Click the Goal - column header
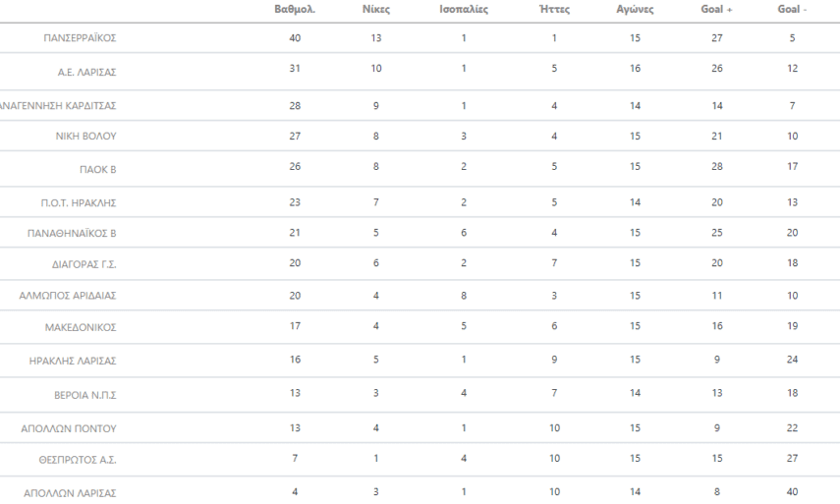Screen dimensions: 840x504 [x=792, y=11]
